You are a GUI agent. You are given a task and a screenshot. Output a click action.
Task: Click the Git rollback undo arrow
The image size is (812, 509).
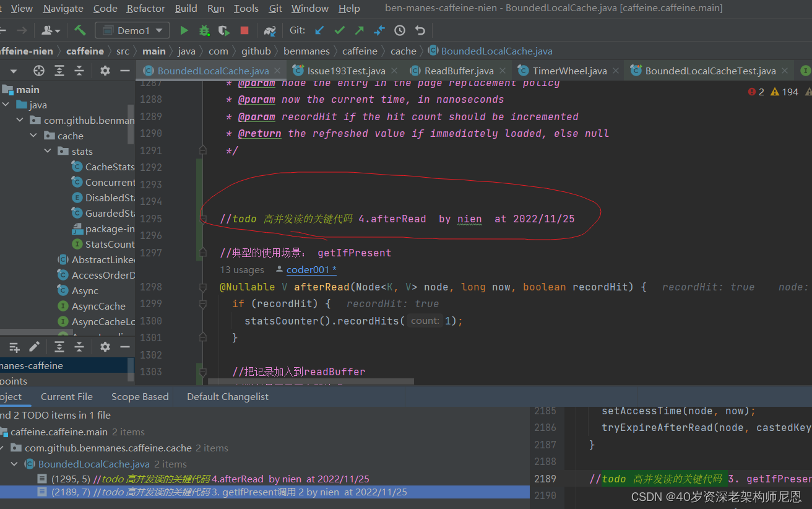[420, 30]
